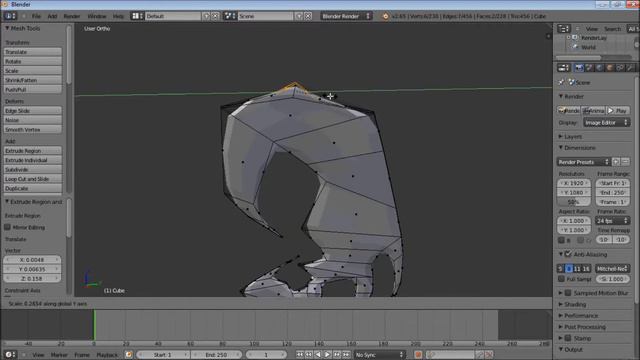
Task: Select the World properties tab icon
Action: (599, 68)
